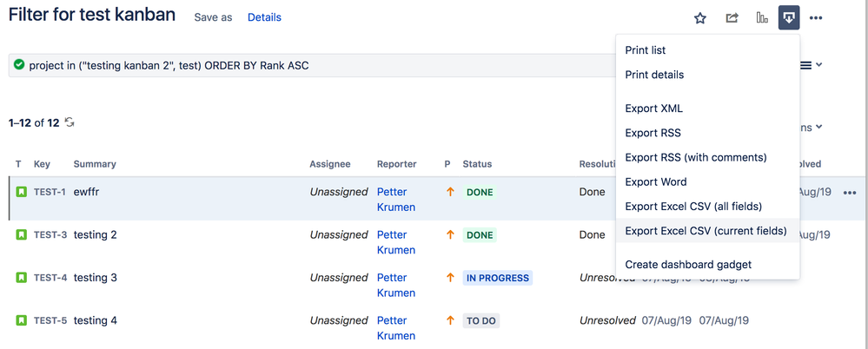Select Export RSS (with comments)
This screenshot has height=349, width=868.
pyautogui.click(x=707, y=157)
